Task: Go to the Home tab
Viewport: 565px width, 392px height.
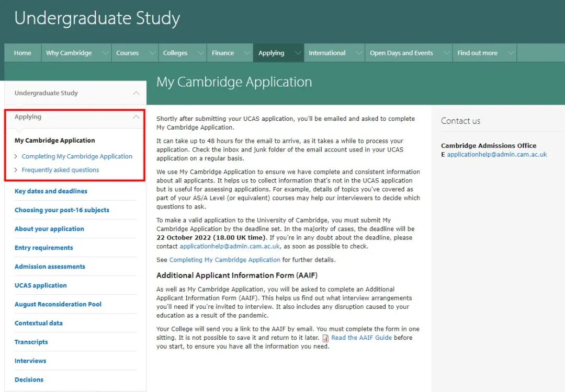Action: (22, 53)
